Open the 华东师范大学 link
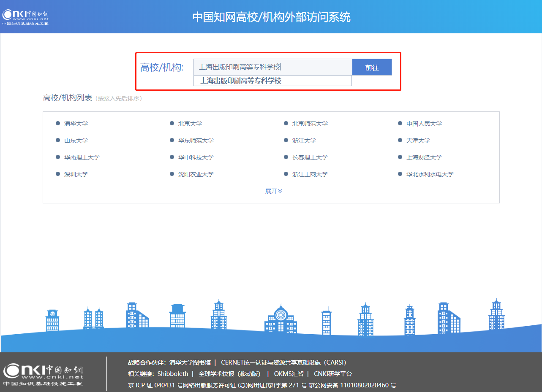Screen dimensions: 542x392 pos(196,141)
